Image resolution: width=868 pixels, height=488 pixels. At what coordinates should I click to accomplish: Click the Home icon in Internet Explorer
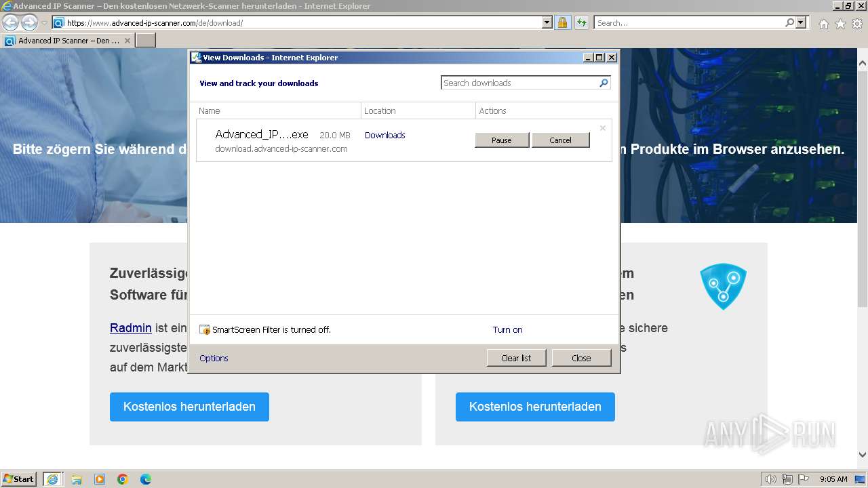(x=823, y=24)
